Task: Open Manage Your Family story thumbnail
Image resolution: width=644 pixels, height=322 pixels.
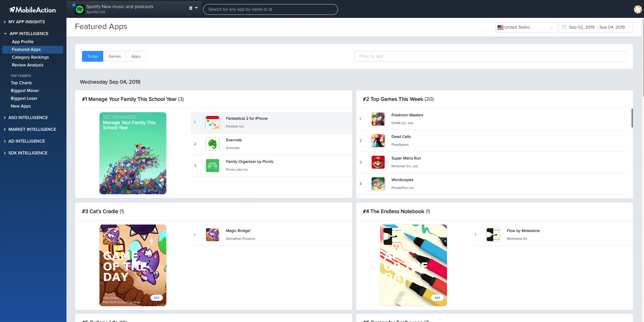Action: [133, 153]
